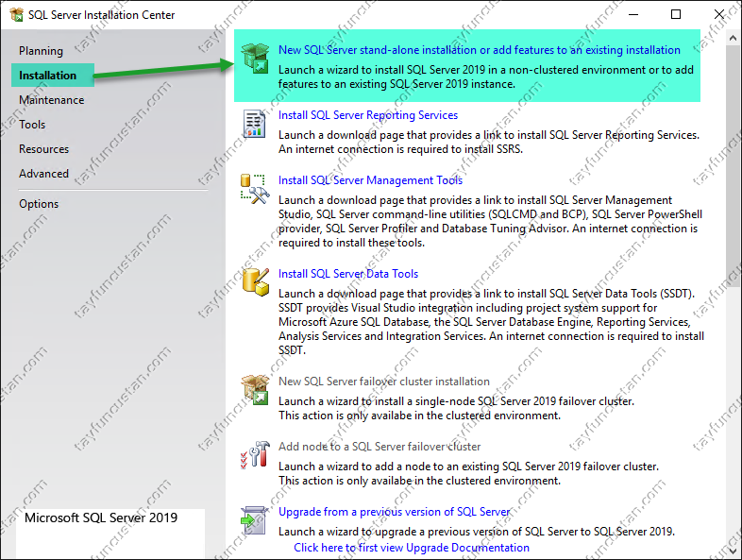Click the text about SSRS internet connection requirement
This screenshot has width=742, height=560.
click(x=401, y=149)
